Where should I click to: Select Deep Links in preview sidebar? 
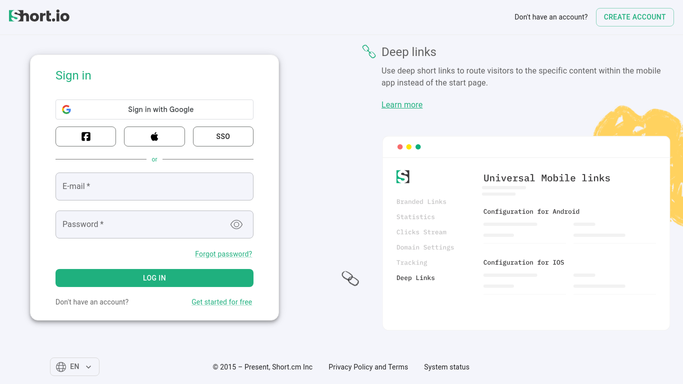point(416,278)
